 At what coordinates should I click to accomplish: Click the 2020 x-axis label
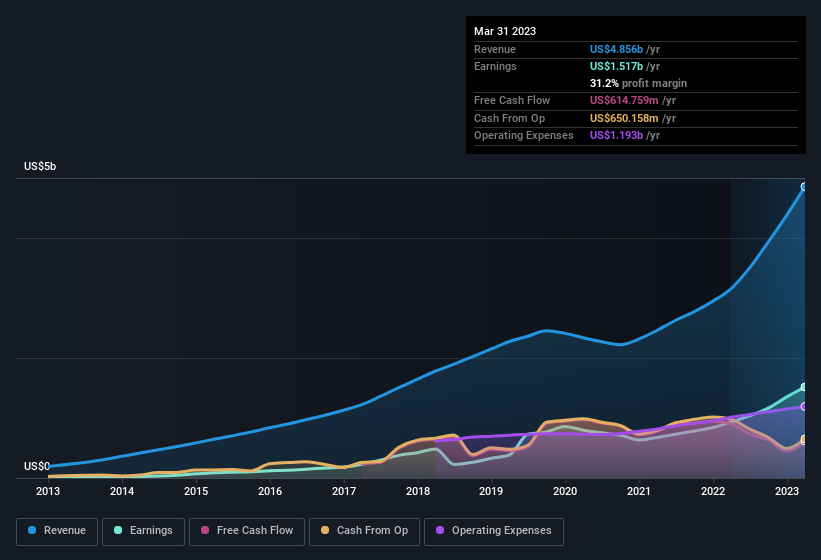click(x=565, y=491)
